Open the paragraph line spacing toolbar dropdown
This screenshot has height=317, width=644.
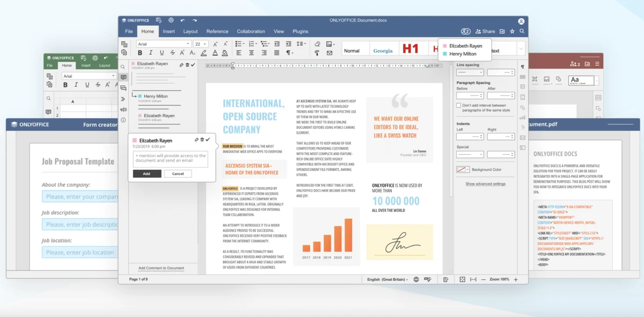point(302,44)
